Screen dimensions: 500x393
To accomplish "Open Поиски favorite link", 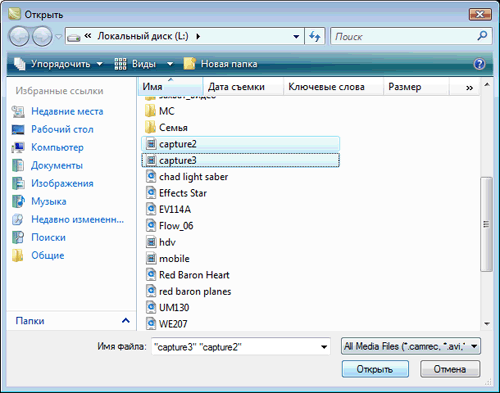I will tap(48, 237).
